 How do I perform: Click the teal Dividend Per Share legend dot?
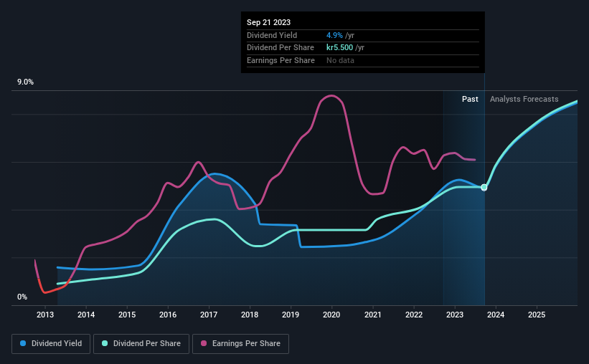(105, 343)
